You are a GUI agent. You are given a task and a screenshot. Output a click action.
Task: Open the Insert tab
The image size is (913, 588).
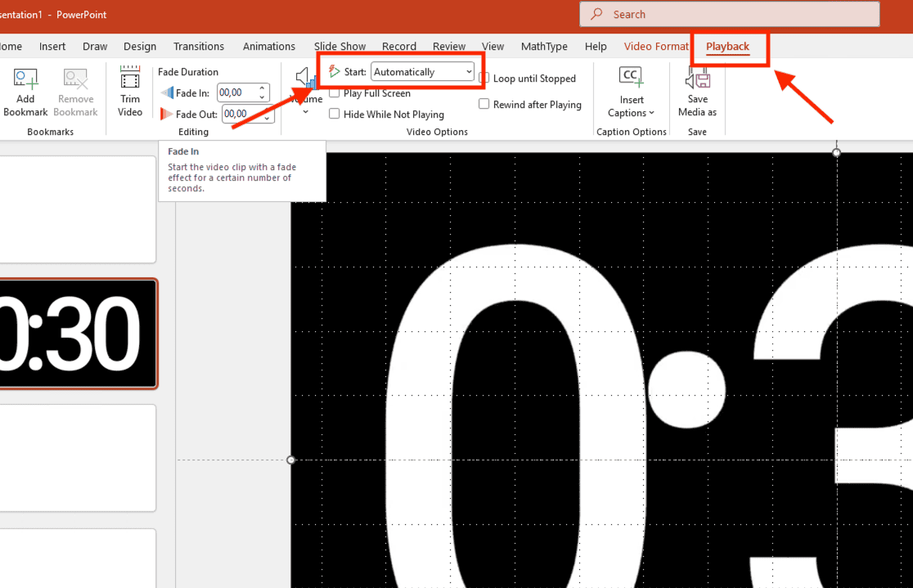coord(52,47)
